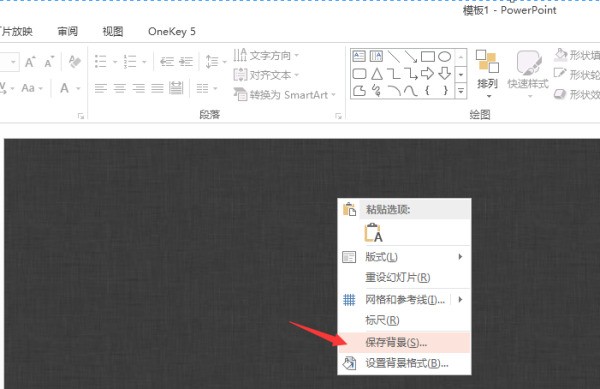Select the curve shape tool
This screenshot has width=600, height=389.
click(x=411, y=91)
